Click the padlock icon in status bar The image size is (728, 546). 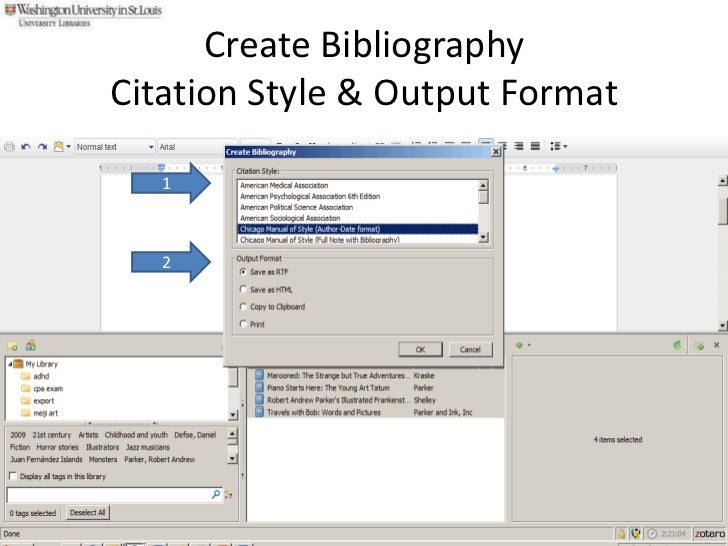pyautogui.click(x=621, y=533)
